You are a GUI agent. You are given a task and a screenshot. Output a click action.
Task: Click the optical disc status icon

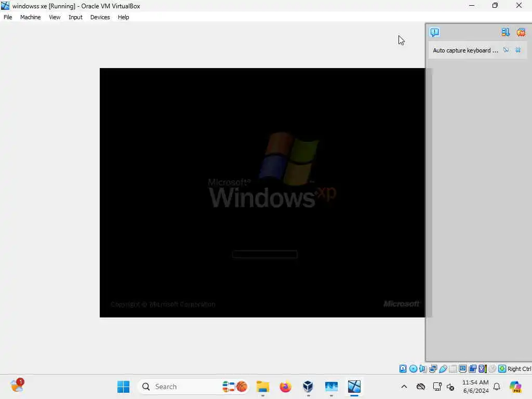point(413,369)
